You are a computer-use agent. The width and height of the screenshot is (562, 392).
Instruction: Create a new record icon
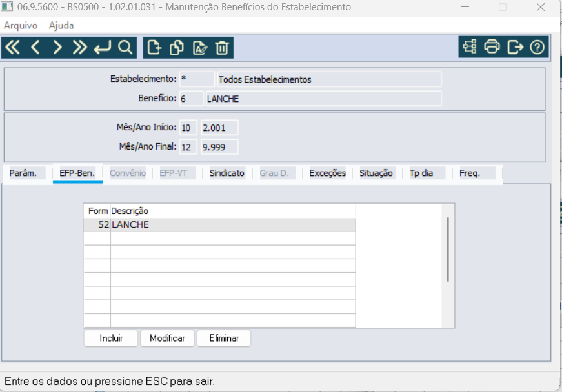[154, 47]
